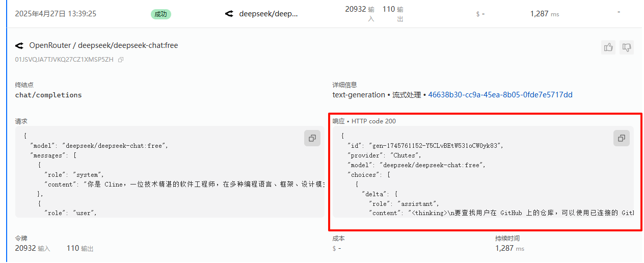Click the provider icon in the log row
This screenshot has width=644, height=263.
point(229,14)
